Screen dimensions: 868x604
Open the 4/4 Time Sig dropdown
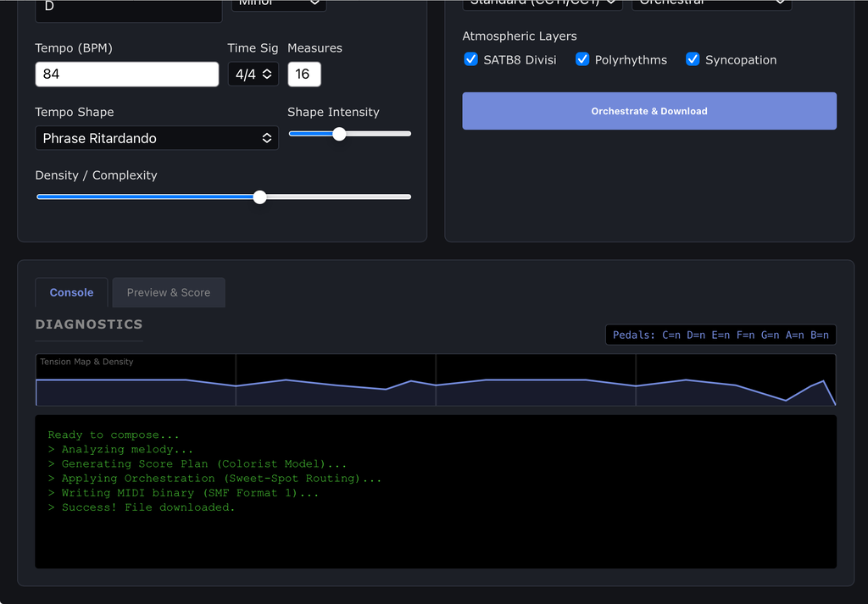click(253, 74)
